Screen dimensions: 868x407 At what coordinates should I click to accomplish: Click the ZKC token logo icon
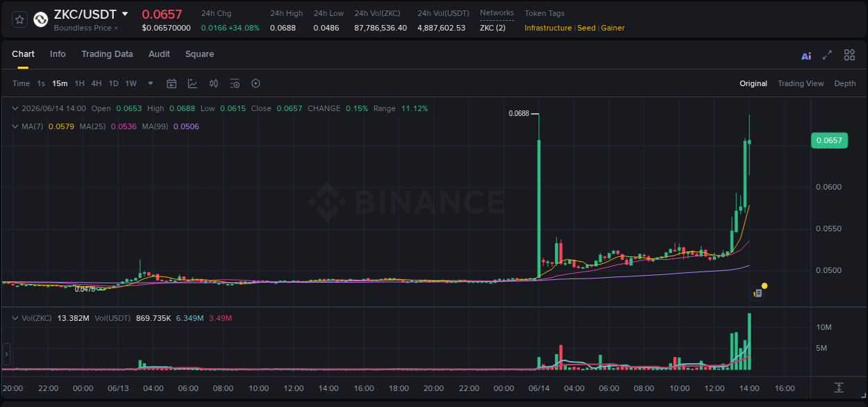click(41, 19)
